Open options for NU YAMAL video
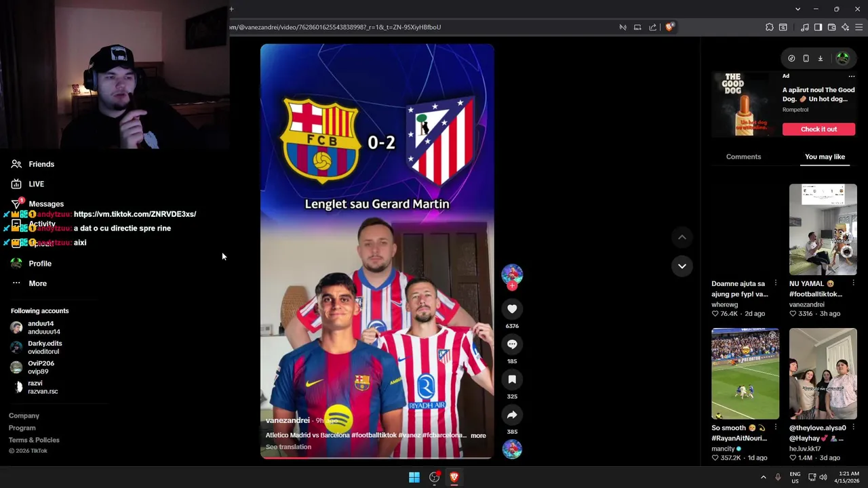This screenshot has height=488, width=868. [x=853, y=283]
